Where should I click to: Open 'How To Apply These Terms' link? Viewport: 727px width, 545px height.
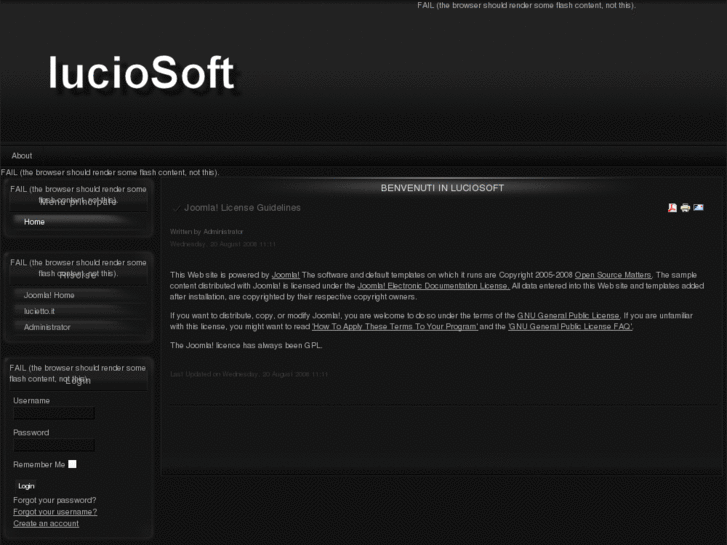click(395, 327)
